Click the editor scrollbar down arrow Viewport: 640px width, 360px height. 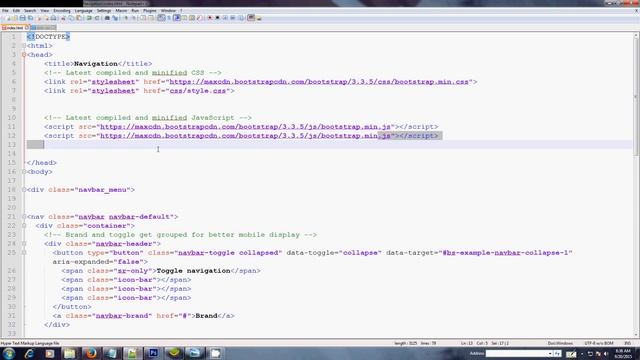[636, 335]
